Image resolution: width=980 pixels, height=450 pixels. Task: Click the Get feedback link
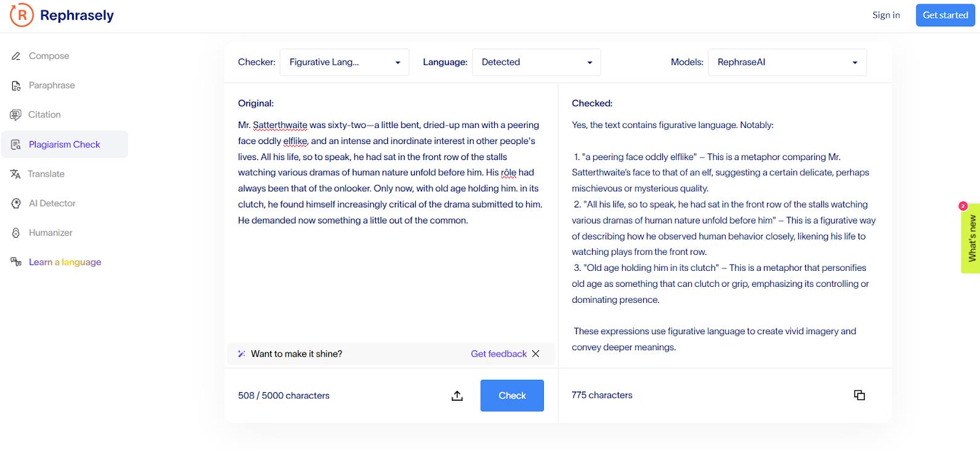[499, 354]
